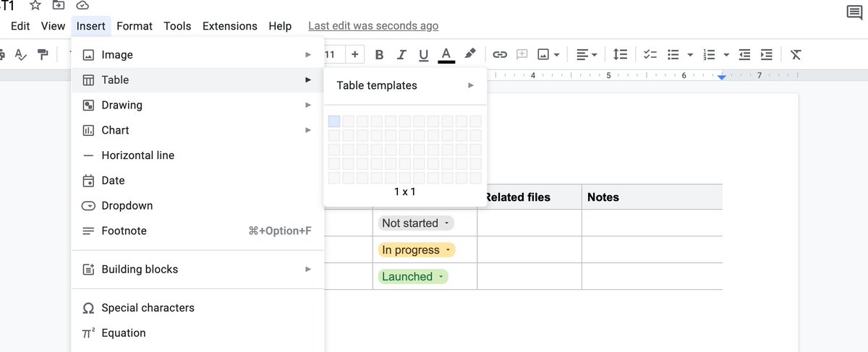Open the highlight color tool
This screenshot has height=352, width=868.
click(470, 54)
